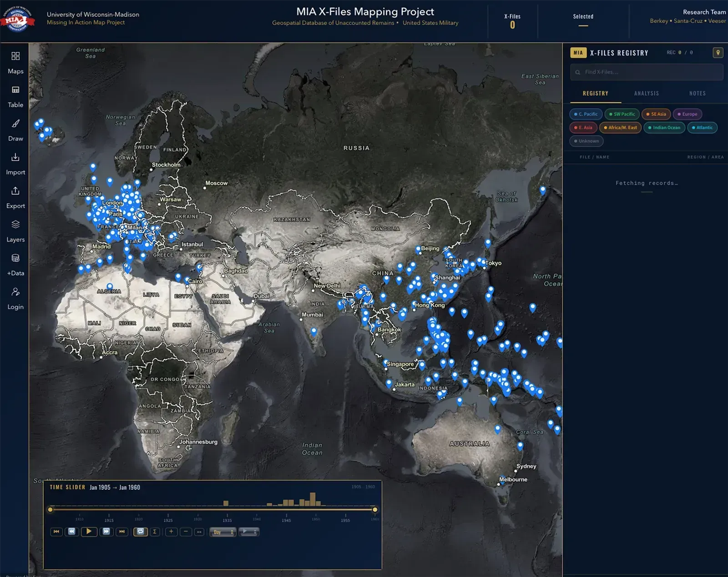Toggle the SE Asia region filter

click(656, 114)
